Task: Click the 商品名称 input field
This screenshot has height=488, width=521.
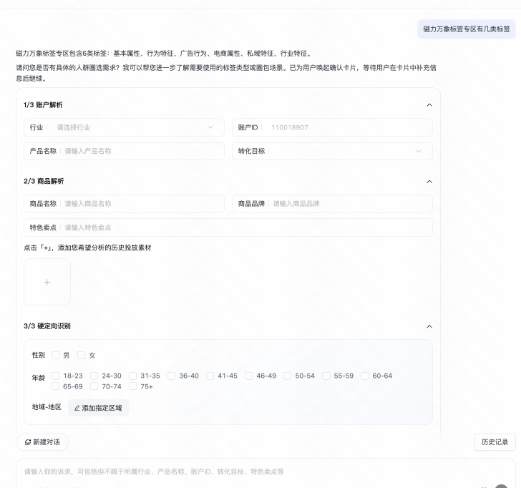Action: tap(124, 203)
